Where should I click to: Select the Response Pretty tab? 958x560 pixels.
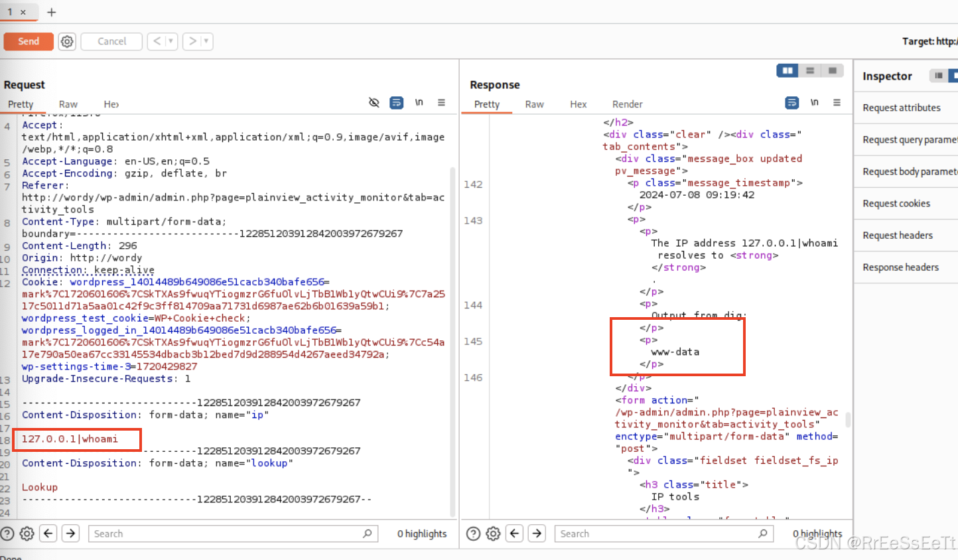coord(487,104)
